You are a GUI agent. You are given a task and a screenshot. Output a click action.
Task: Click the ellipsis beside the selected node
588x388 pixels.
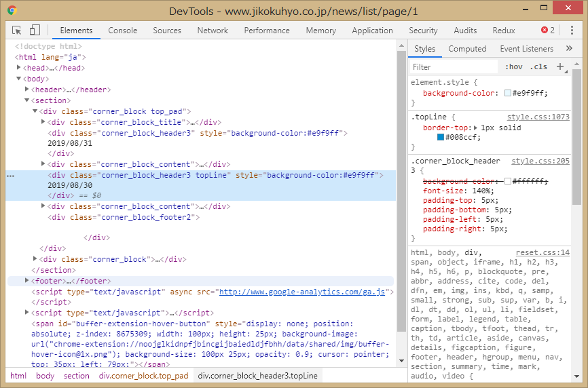10,175
